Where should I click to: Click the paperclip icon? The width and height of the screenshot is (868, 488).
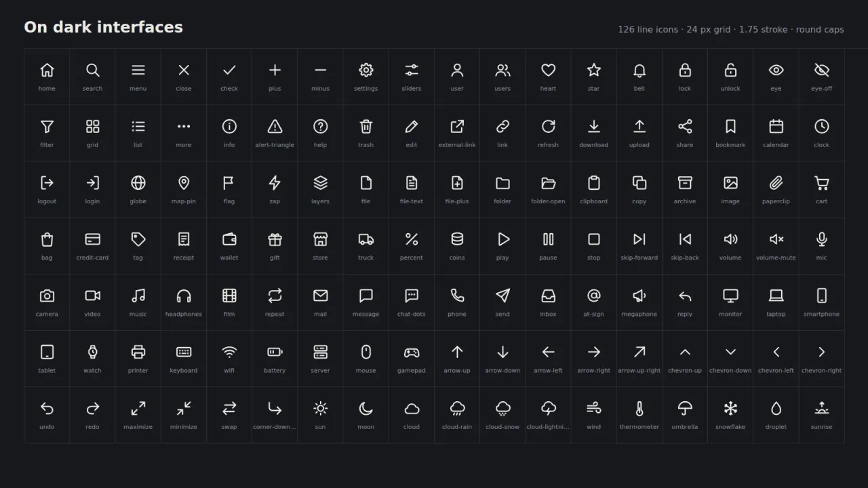pyautogui.click(x=776, y=182)
